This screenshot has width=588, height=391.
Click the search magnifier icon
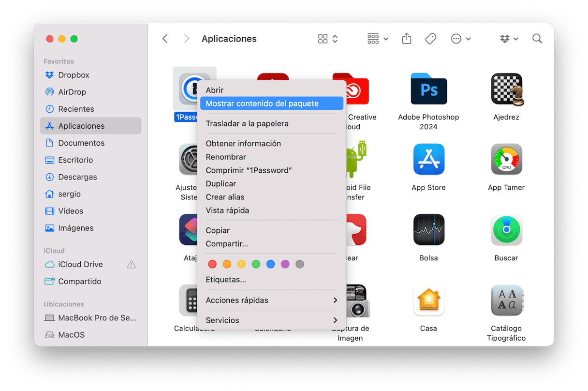pyautogui.click(x=537, y=39)
